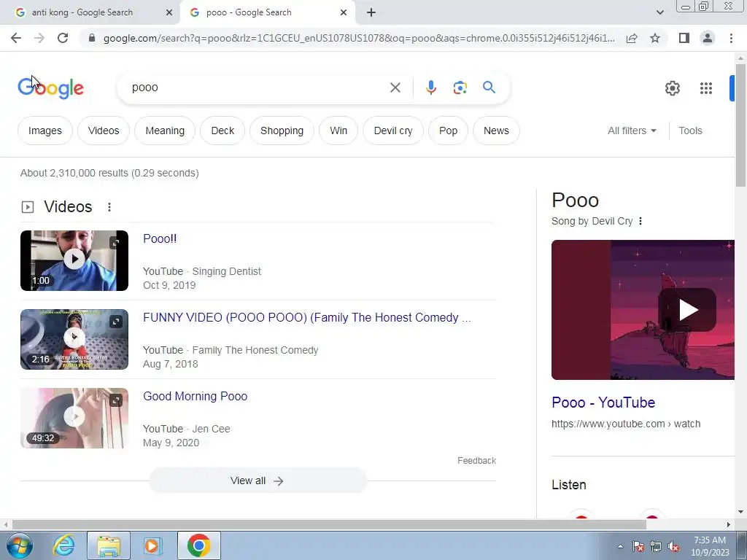Click the Chrome taskbar icon
747x560 pixels.
click(199, 545)
